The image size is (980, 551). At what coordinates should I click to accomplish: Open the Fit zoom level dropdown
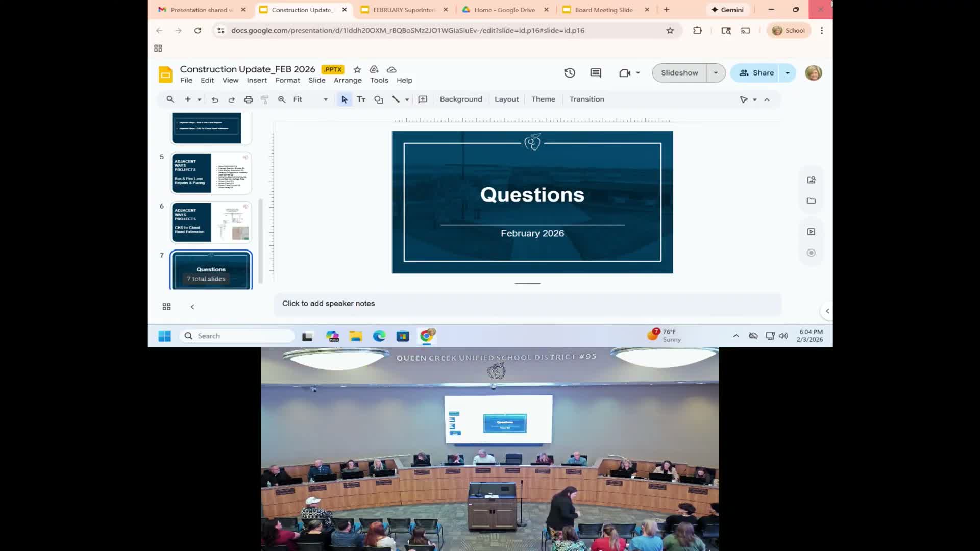pos(310,99)
